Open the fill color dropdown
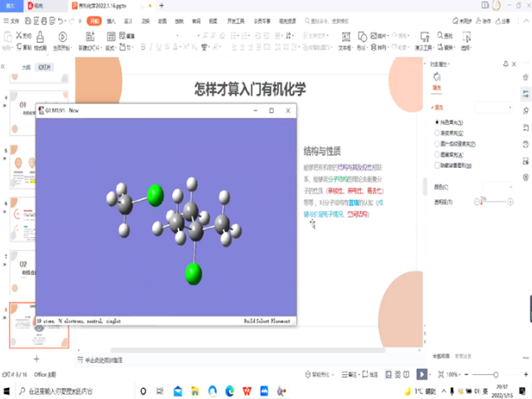 pos(497,187)
